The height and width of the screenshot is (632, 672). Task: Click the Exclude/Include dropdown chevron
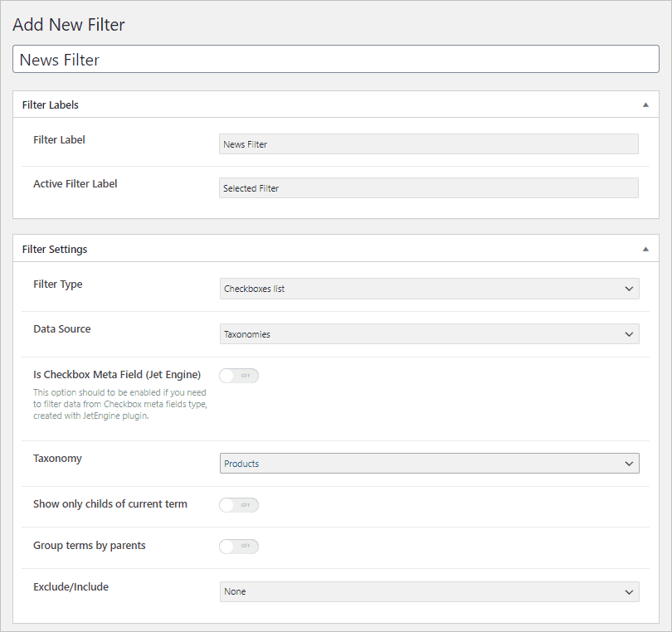[x=629, y=591]
